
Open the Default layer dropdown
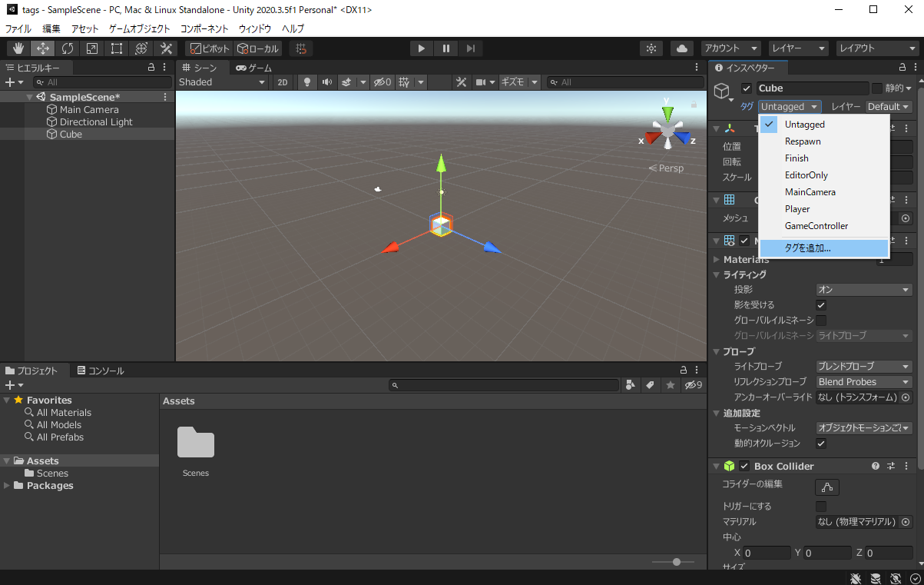[889, 107]
